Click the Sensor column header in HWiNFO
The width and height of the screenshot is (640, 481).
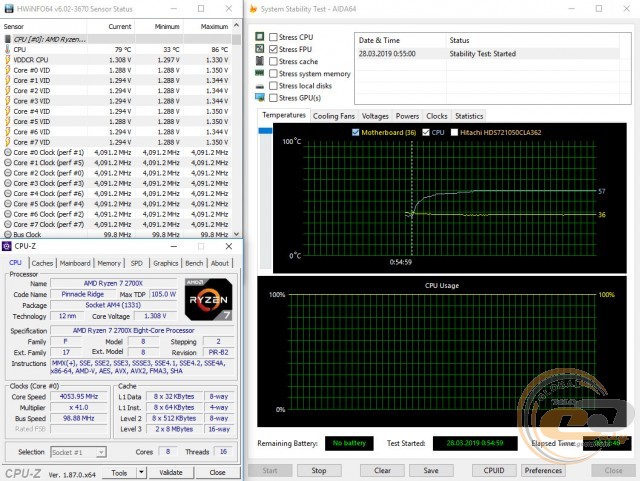[x=44, y=27]
